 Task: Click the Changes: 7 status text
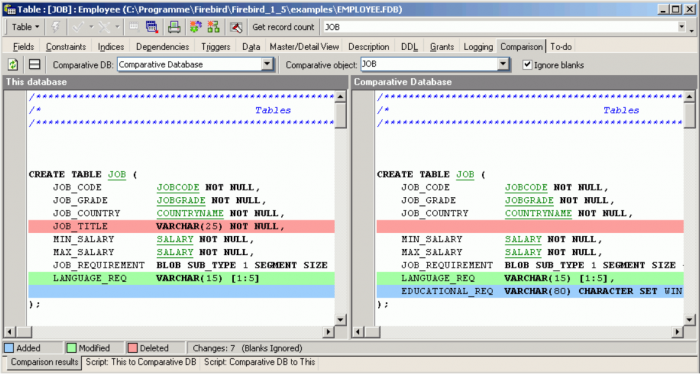point(213,348)
